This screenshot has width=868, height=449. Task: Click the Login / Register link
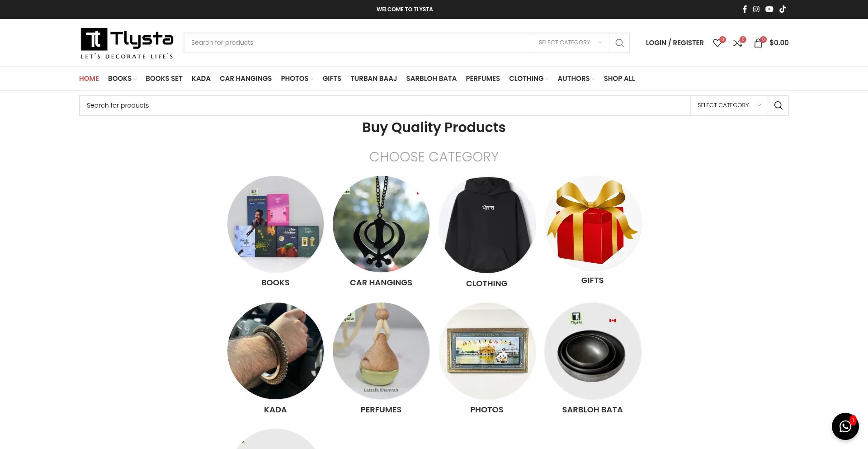click(x=675, y=43)
